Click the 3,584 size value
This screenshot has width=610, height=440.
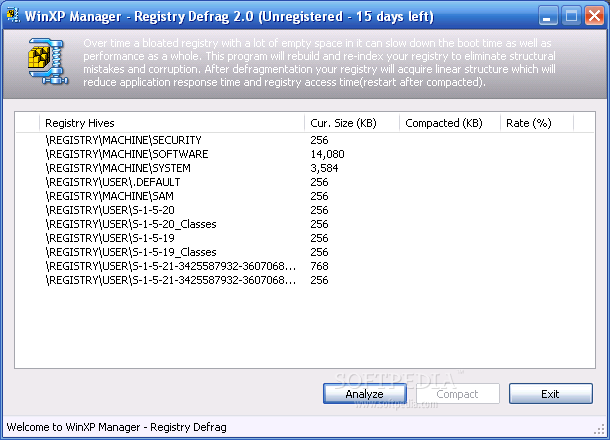coord(324,168)
